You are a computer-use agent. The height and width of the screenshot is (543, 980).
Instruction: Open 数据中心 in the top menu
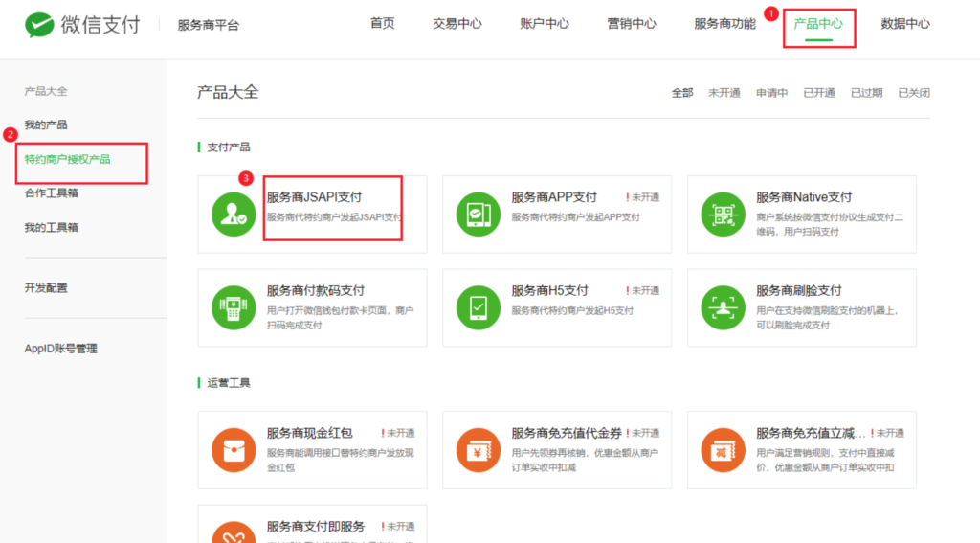(x=904, y=24)
